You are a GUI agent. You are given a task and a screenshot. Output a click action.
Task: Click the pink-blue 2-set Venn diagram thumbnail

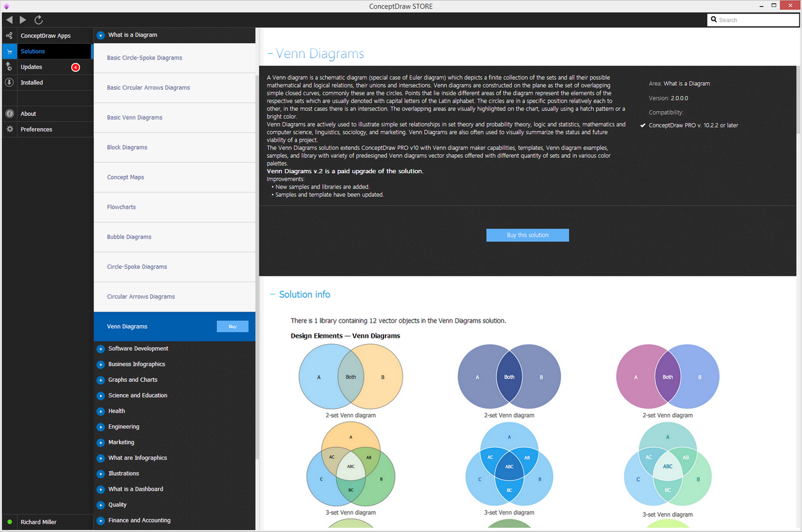[x=668, y=378]
